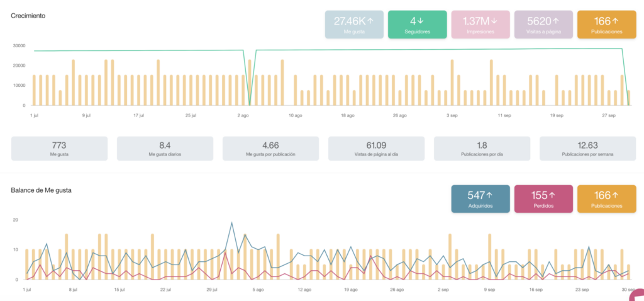The image size is (644, 301).
Task: Select the 1.8 Publicaciones por día box
Action: click(482, 149)
